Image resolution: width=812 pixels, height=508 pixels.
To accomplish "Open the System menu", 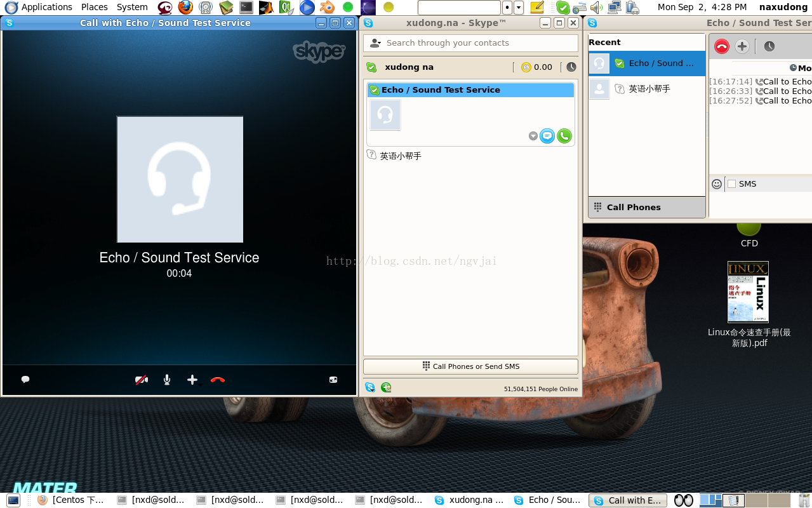I will coord(132,8).
